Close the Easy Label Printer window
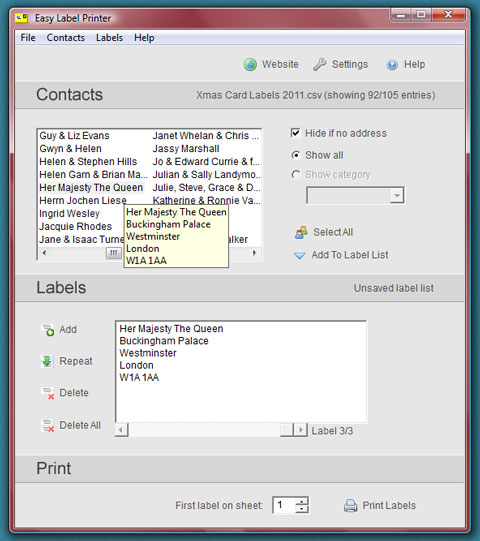 click(448, 14)
